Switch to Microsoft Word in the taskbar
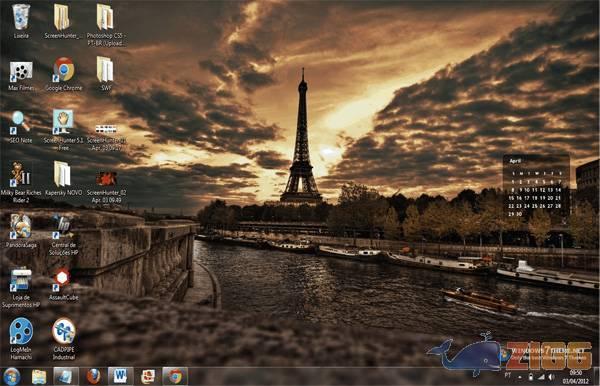 120,376
